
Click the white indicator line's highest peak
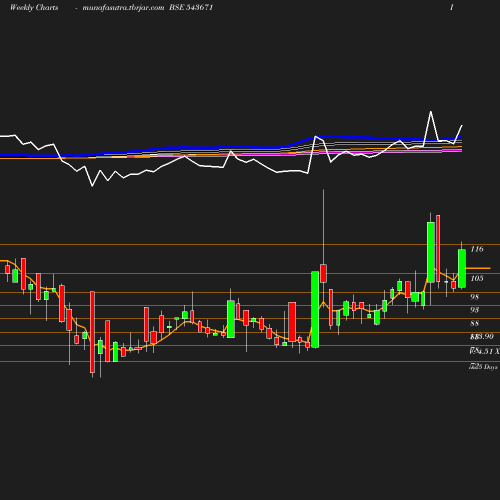click(x=431, y=112)
